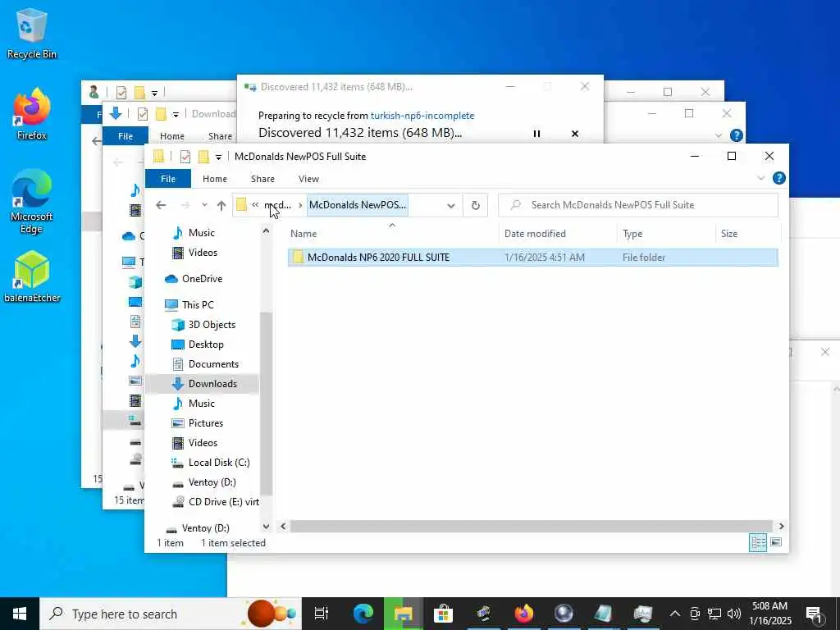Click in the Search McDonalds NewPOS Full Suite box
840x630 pixels.
pyautogui.click(x=637, y=205)
